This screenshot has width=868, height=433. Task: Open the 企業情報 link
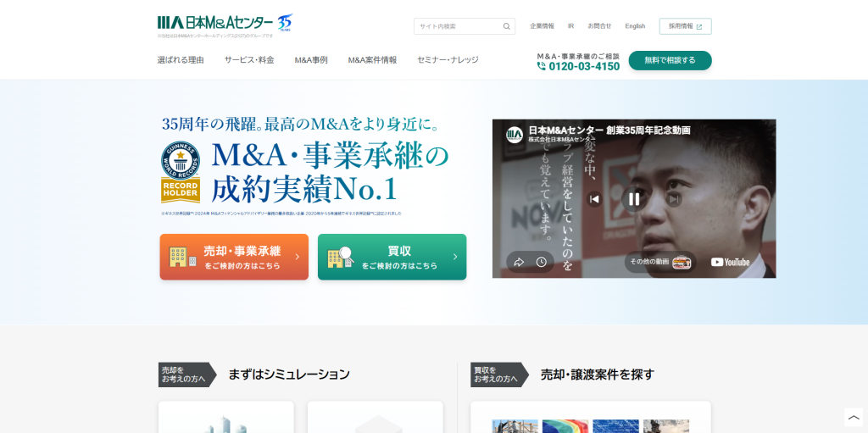542,26
